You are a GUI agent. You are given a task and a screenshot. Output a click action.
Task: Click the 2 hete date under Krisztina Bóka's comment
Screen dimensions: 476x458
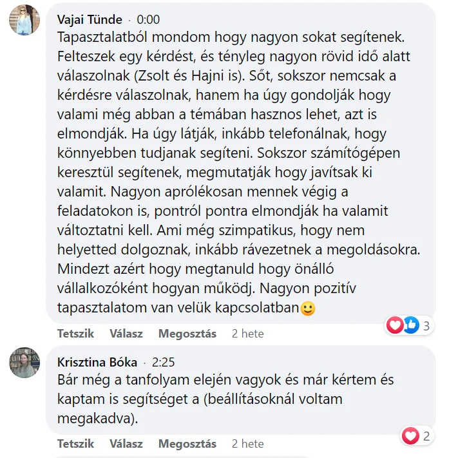pos(248,444)
